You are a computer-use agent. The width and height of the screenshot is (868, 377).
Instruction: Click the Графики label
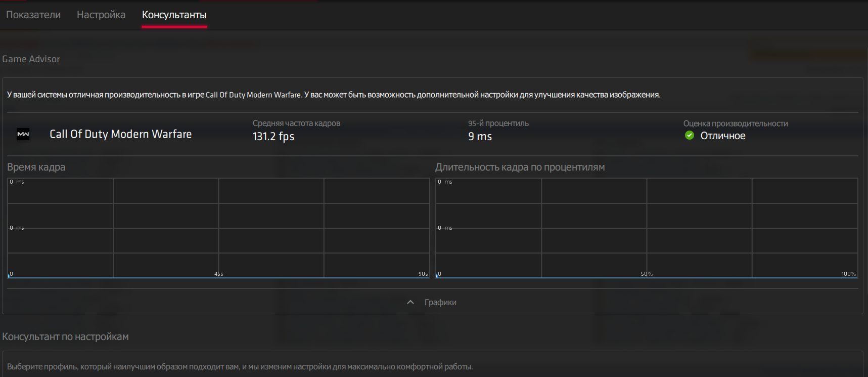coord(440,302)
